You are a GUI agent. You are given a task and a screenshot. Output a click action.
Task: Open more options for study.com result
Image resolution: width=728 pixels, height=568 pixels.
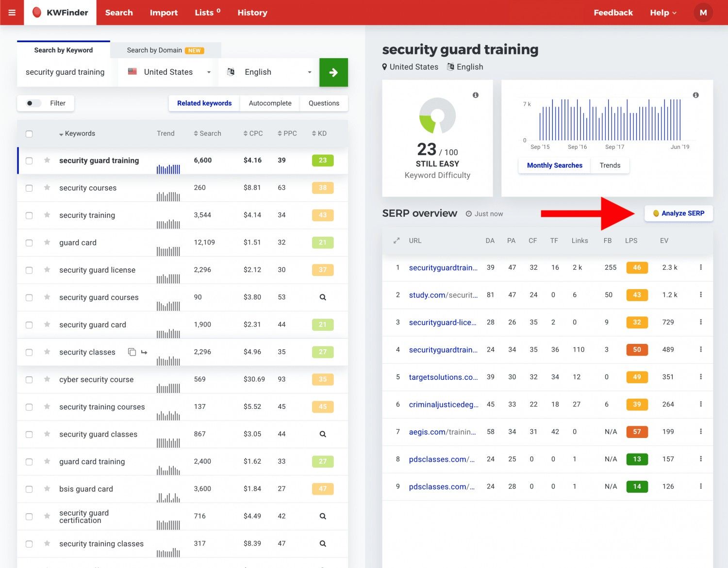pos(701,294)
